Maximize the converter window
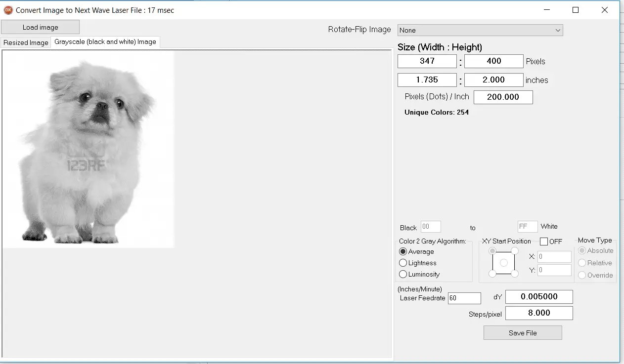The width and height of the screenshot is (624, 364). [576, 10]
